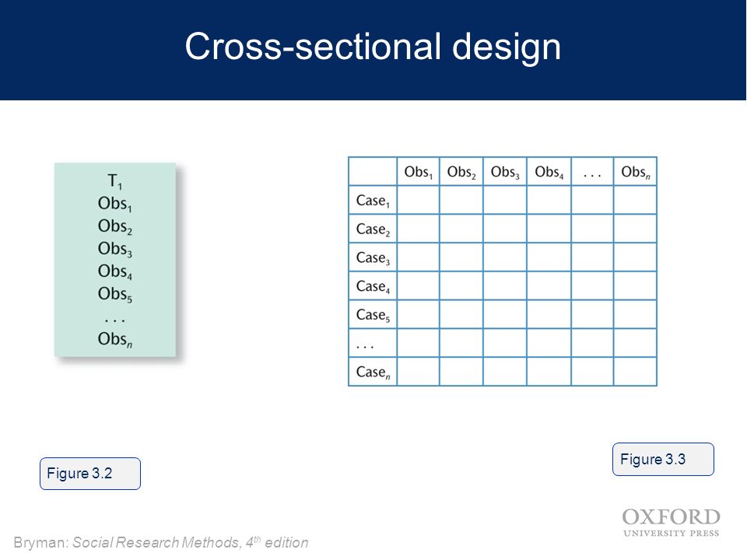The width and height of the screenshot is (747, 560).
Task: Click Obs5 in the green list
Action: 115,294
